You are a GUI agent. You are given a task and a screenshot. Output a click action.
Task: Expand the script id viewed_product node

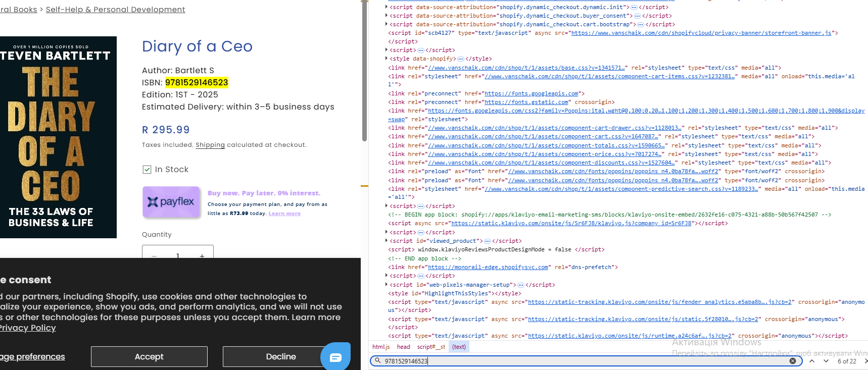click(x=387, y=241)
